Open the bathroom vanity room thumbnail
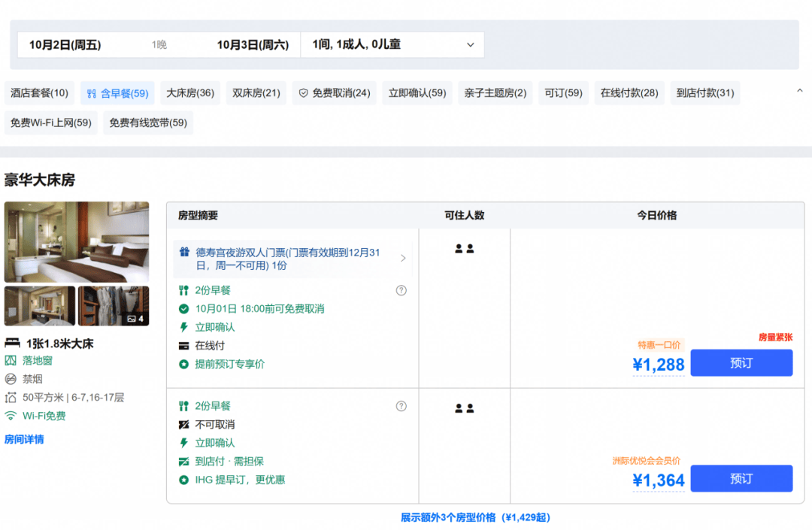Image resolution: width=812 pixels, height=530 pixels. (40, 306)
